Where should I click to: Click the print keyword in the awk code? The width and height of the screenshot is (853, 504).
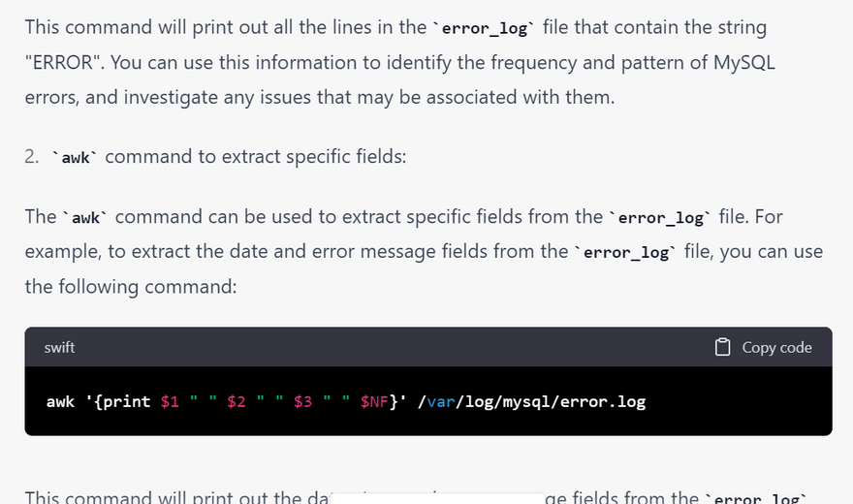124,401
